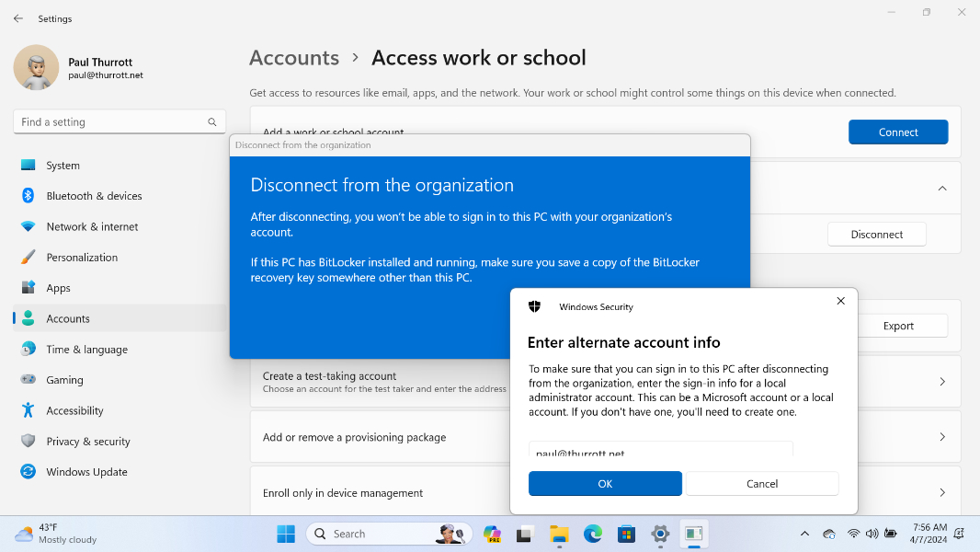Expand Enroll only in device management

coord(941,493)
